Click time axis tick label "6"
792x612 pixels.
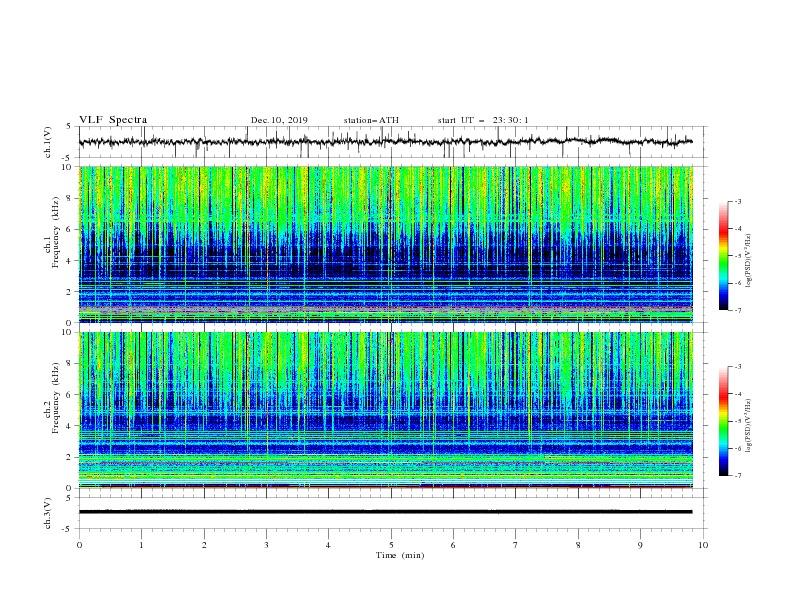(454, 545)
